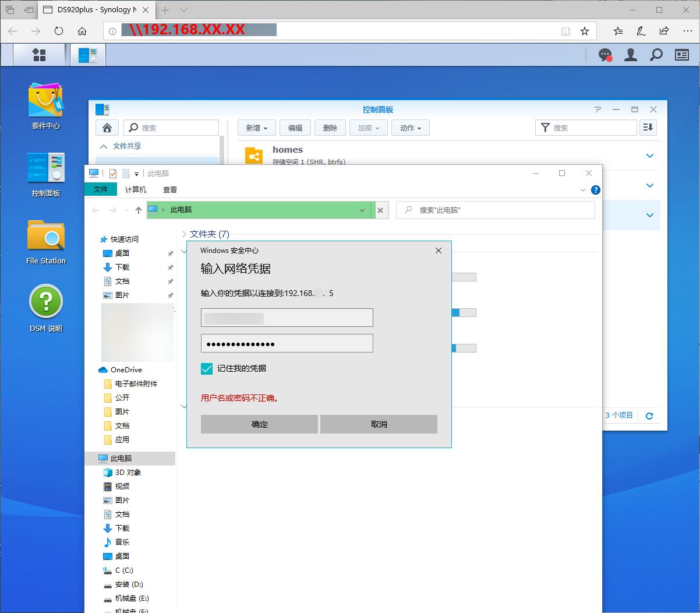700x613 pixels.
Task: Open the DSM widgets panel icon
Action: (682, 55)
